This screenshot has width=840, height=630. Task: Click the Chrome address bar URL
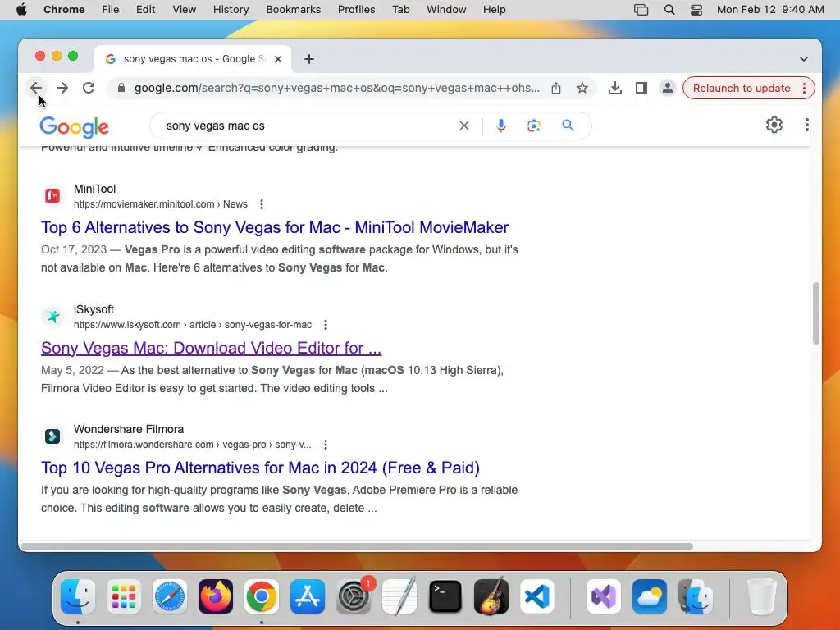point(337,88)
